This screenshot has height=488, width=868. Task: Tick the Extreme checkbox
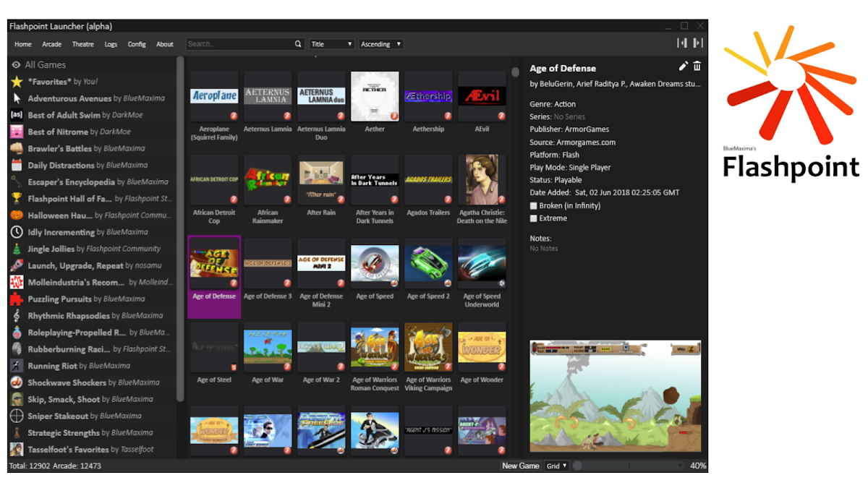click(x=534, y=218)
